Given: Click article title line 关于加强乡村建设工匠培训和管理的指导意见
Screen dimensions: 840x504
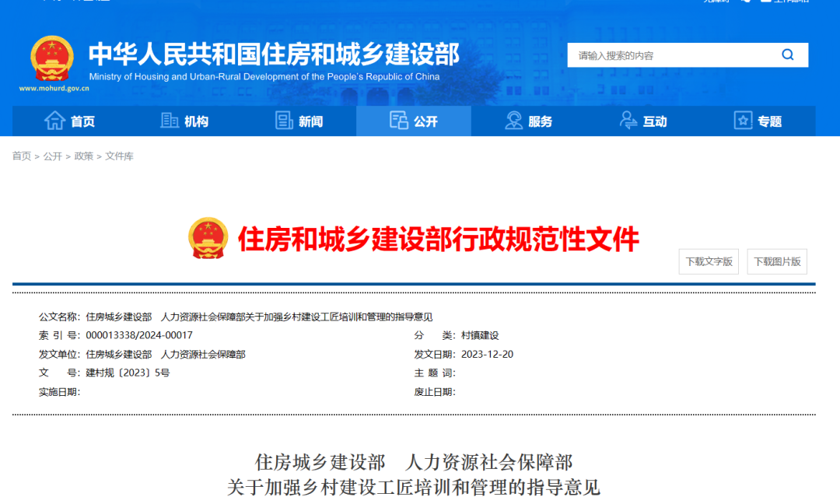Looking at the screenshot, I should tap(414, 488).
